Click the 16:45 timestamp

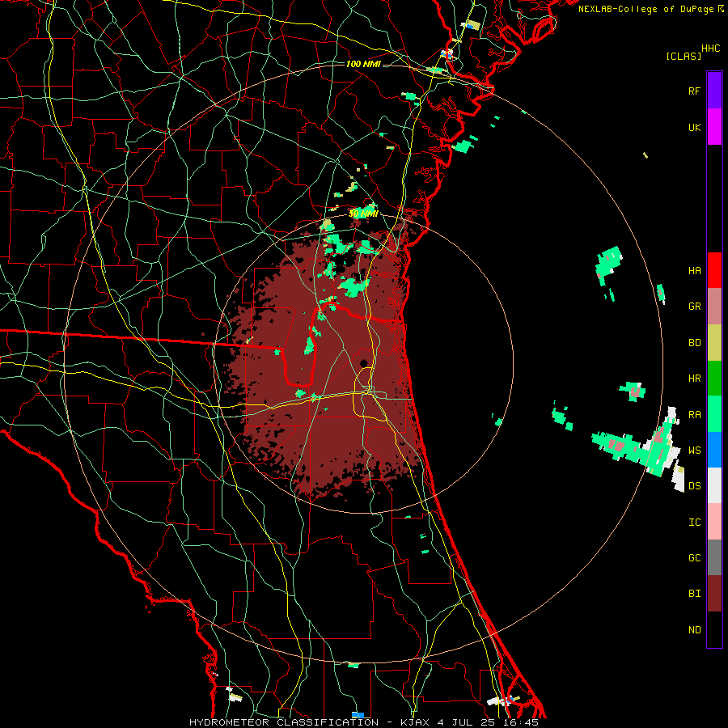click(523, 722)
